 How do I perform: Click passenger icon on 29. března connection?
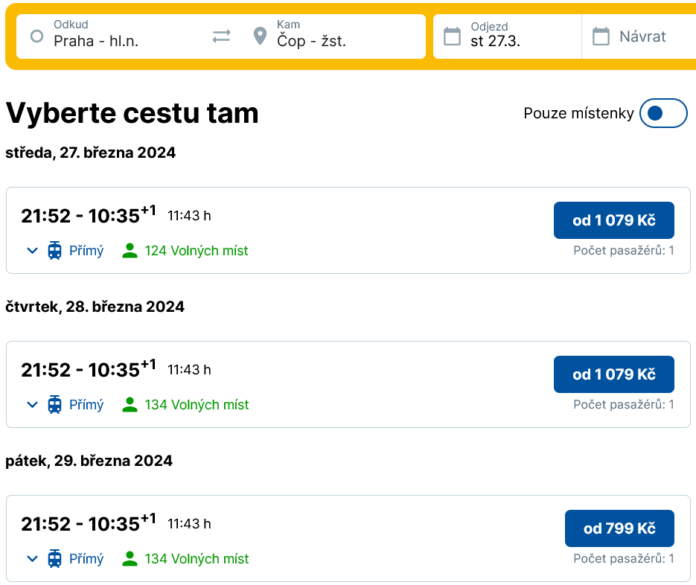tap(130, 558)
